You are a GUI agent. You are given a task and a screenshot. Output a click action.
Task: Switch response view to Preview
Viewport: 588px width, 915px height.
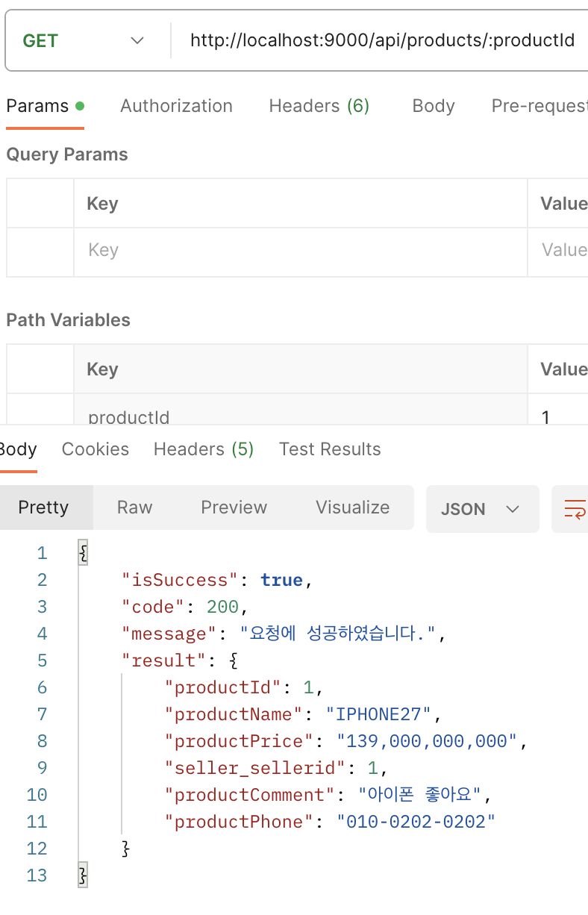tap(234, 508)
